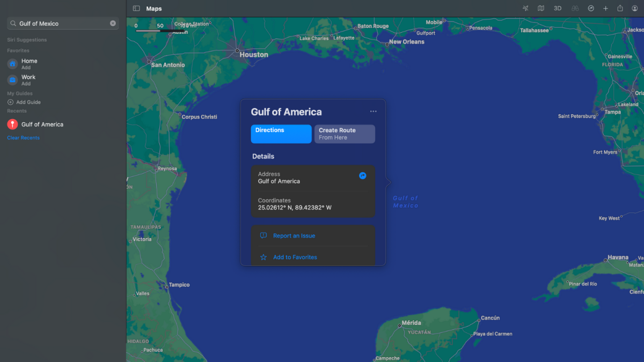Select the Home favorite icon
The image size is (644, 362).
[12, 64]
